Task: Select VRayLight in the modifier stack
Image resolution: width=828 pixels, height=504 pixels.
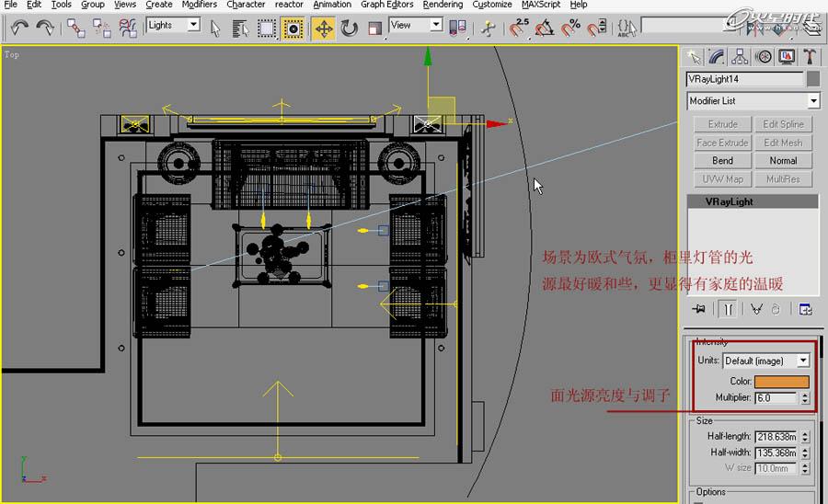Action: [753, 201]
